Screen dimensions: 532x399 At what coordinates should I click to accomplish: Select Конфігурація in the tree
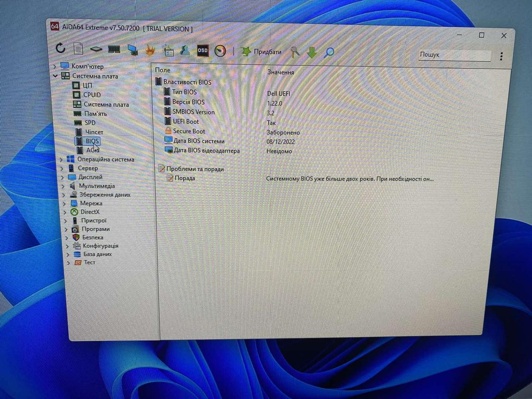[100, 246]
